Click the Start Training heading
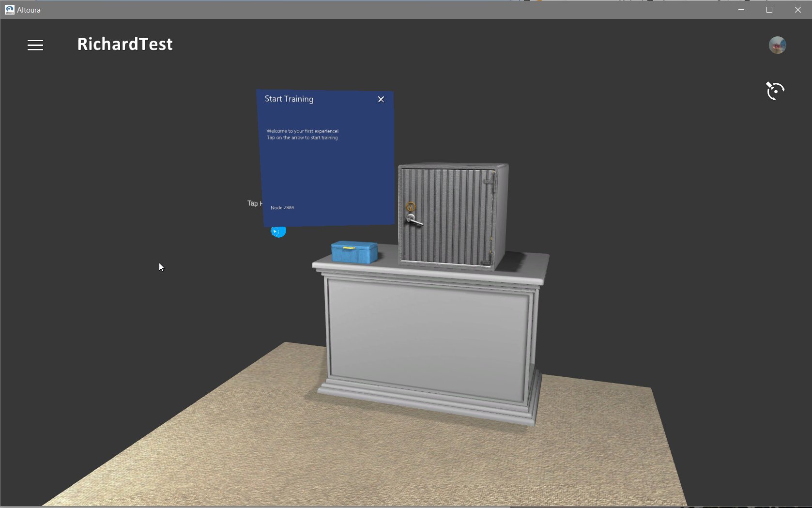This screenshot has width=812, height=508. tap(289, 99)
